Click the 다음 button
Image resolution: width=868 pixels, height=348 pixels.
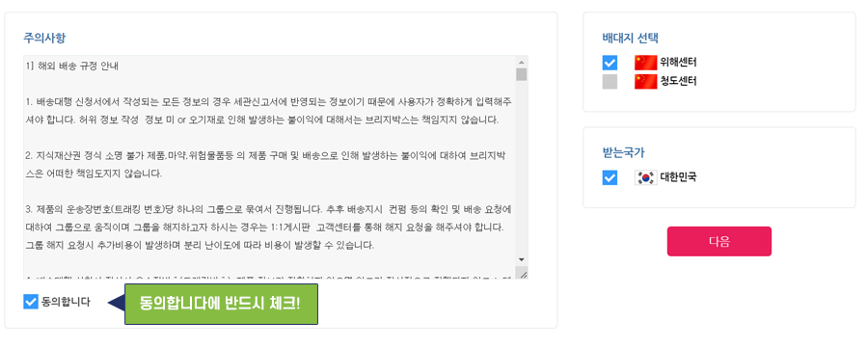coord(719,241)
